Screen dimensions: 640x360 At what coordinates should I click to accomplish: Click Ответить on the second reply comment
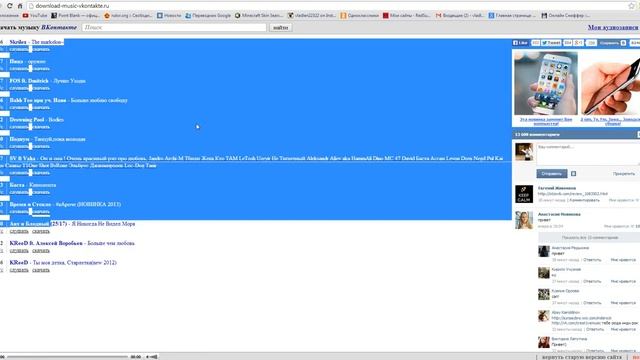point(592,282)
